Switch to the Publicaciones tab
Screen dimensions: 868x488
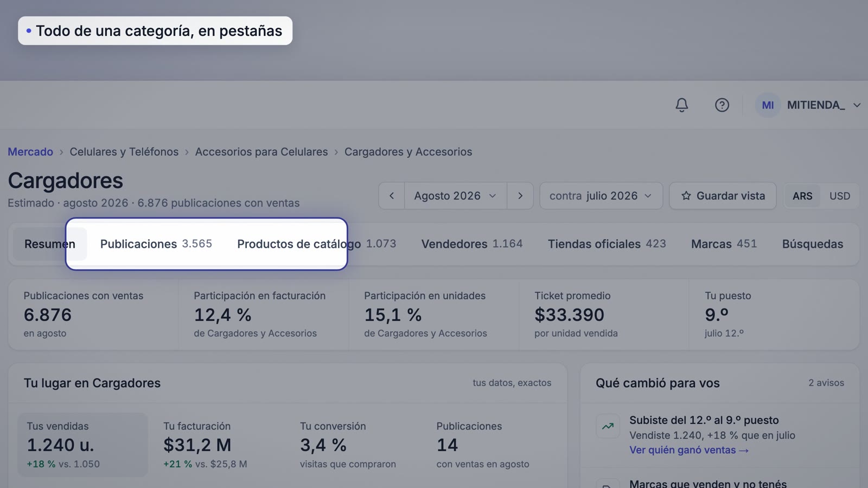tap(156, 244)
